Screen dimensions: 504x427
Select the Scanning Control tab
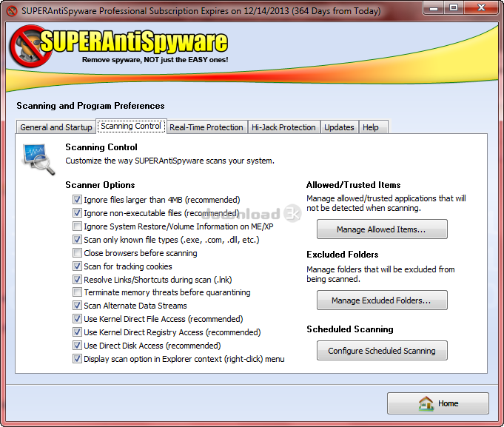click(x=131, y=126)
